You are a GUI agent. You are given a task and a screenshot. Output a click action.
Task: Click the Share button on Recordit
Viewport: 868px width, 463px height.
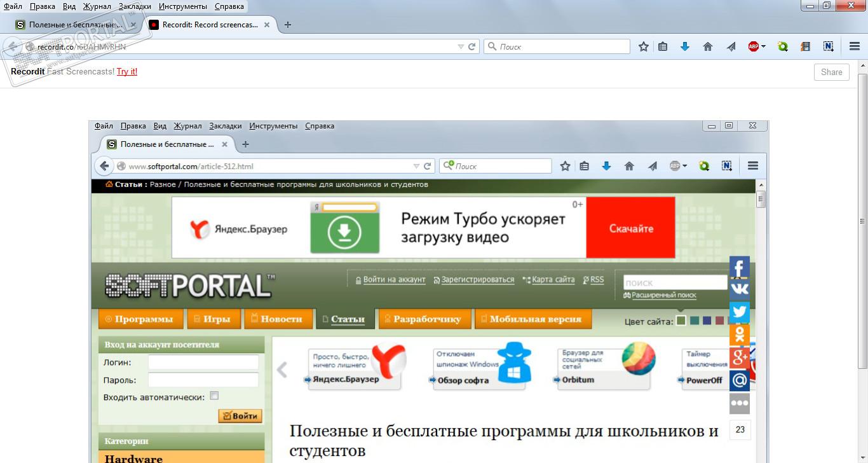click(832, 72)
